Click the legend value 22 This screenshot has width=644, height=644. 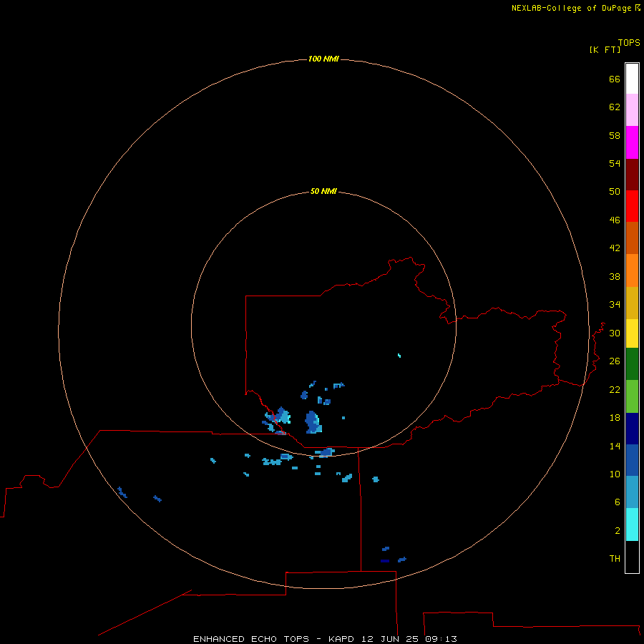[615, 389]
